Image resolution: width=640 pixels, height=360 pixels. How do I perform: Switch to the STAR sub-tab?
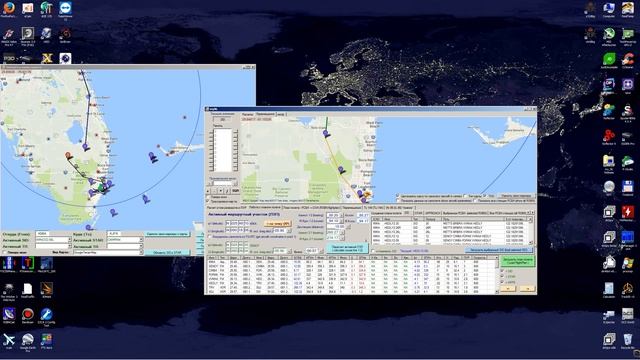(x=418, y=213)
